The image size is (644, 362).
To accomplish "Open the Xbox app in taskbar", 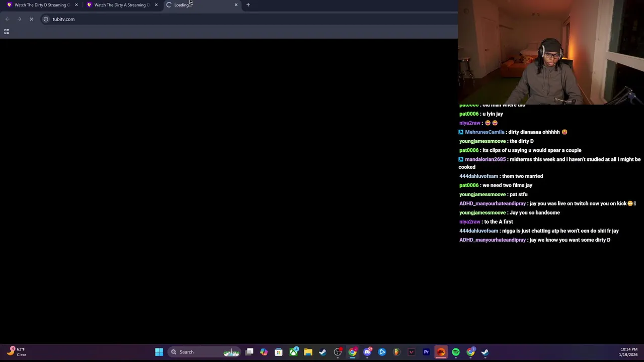I will pyautogui.click(x=293, y=352).
